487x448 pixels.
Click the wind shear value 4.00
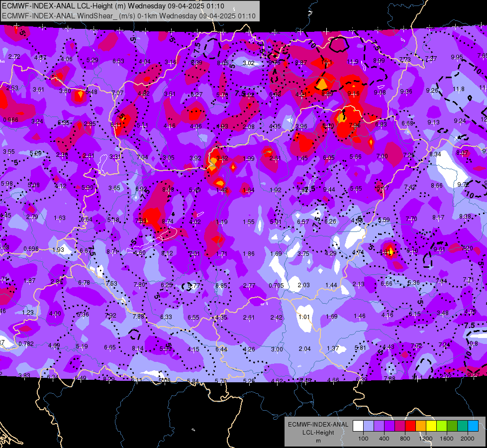pyautogui.click(x=55, y=314)
